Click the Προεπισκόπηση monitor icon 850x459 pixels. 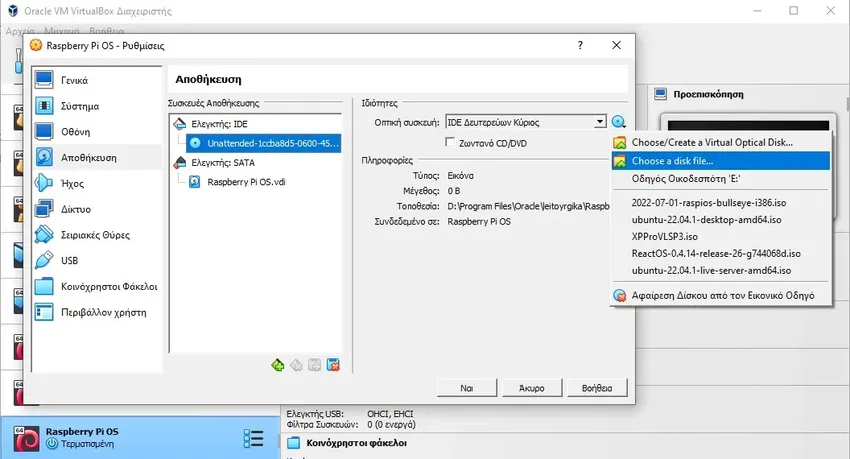click(660, 94)
